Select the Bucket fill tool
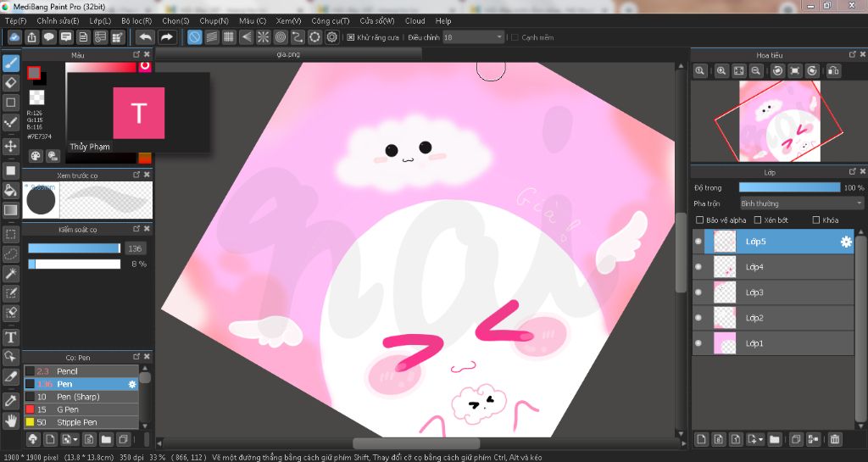 (10, 191)
